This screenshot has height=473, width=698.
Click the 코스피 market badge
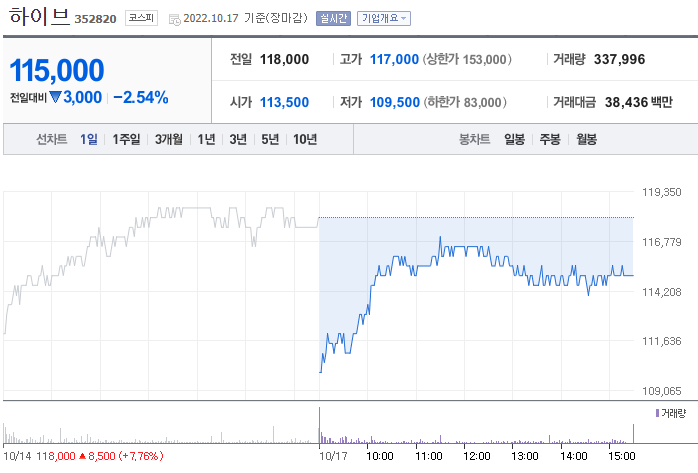[x=141, y=18]
